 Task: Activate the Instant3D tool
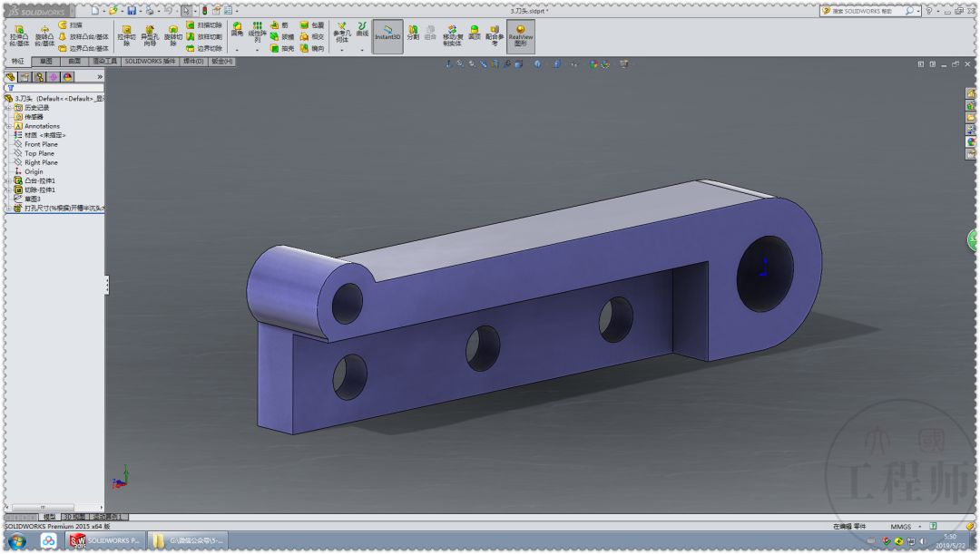pyautogui.click(x=388, y=35)
